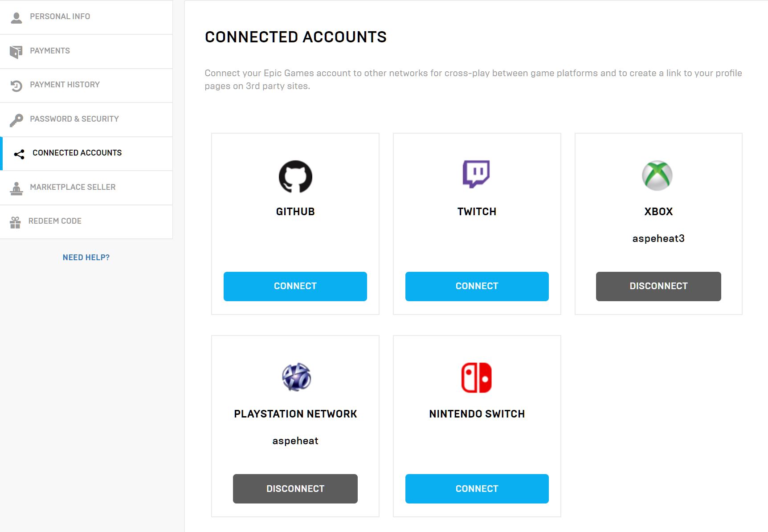The image size is (768, 532).
Task: Click the Payments wallet icon
Action: click(16, 52)
